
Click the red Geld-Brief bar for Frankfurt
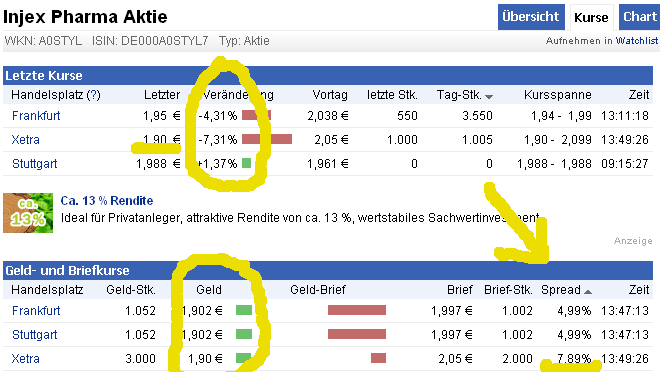pyautogui.click(x=357, y=311)
